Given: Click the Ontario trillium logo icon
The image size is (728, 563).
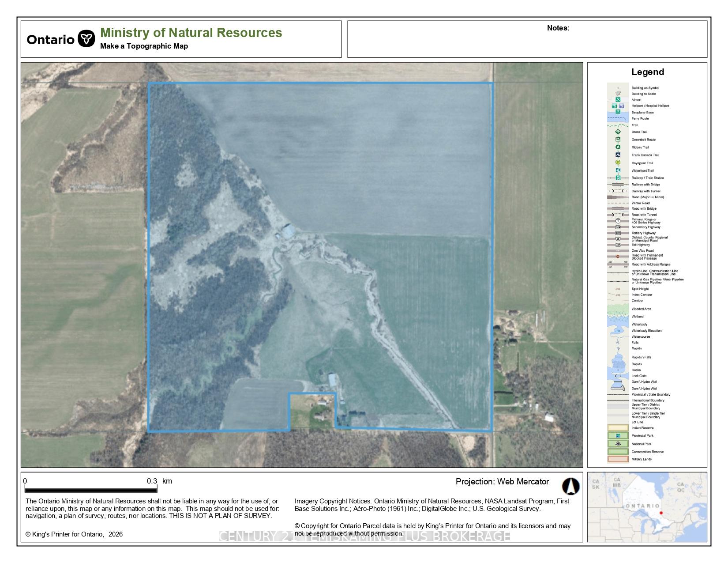Looking at the screenshot, I should point(86,39).
